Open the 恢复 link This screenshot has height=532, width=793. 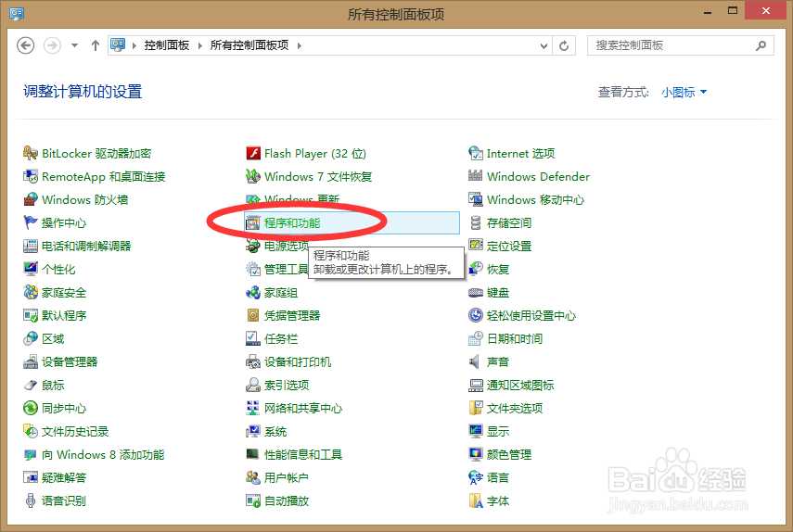[498, 269]
